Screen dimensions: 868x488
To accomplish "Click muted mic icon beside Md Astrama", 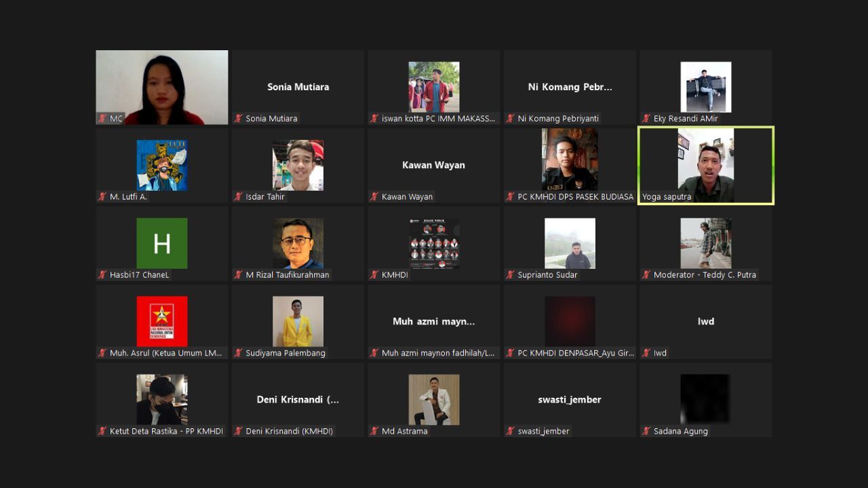I will [x=374, y=431].
